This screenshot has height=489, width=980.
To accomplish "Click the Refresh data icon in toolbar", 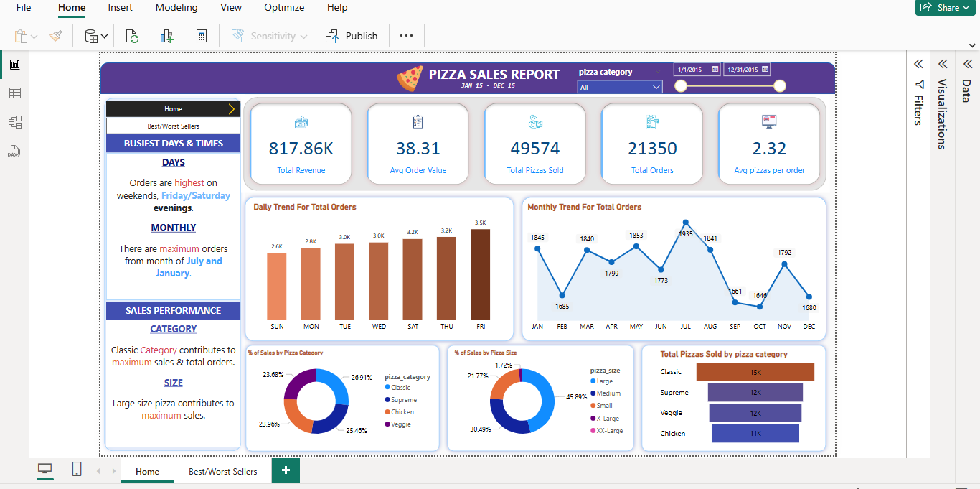I will coord(132,36).
